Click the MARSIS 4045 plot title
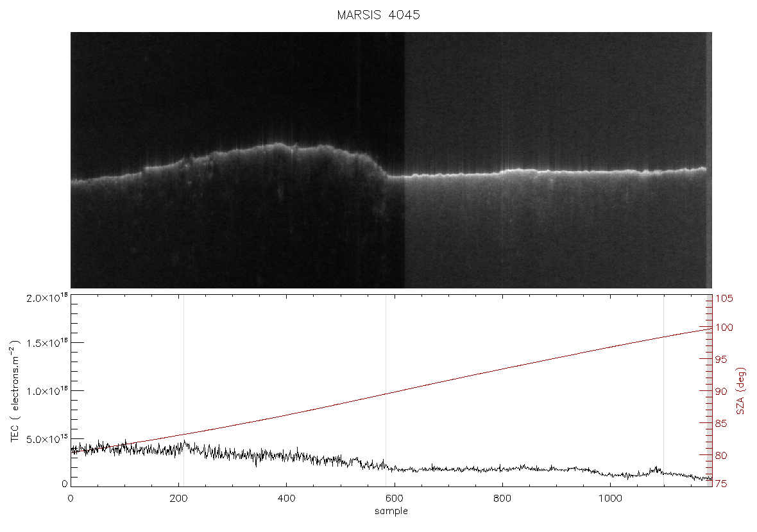 point(378,15)
